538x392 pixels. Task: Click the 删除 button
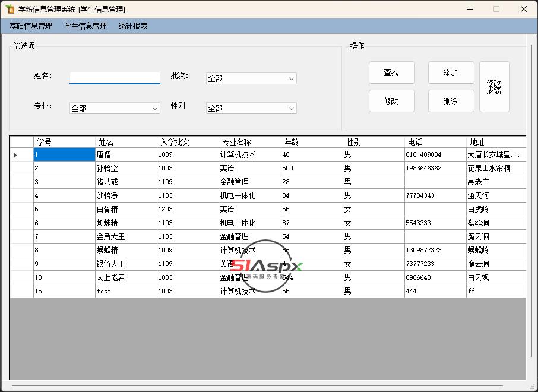451,101
